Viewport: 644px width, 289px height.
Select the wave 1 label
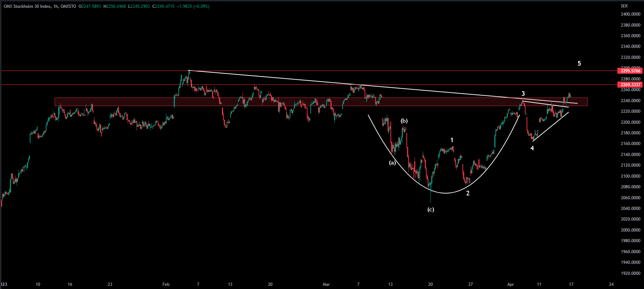pyautogui.click(x=452, y=140)
